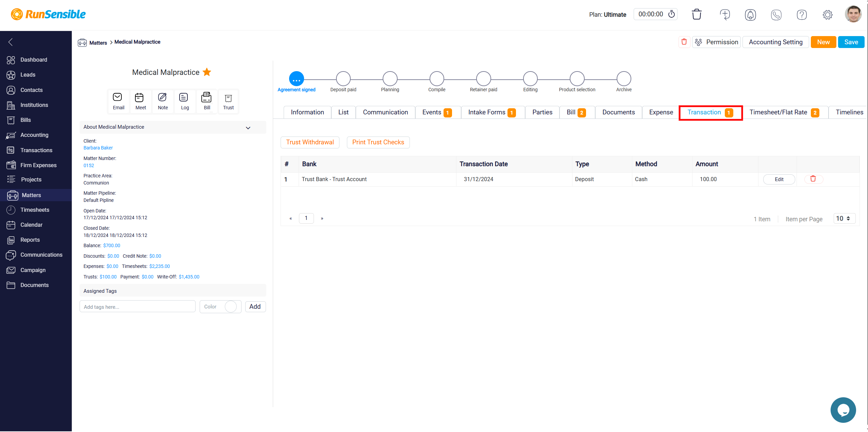Image resolution: width=868 pixels, height=432 pixels.
Task: Go to pagination page 1
Action: tap(306, 218)
